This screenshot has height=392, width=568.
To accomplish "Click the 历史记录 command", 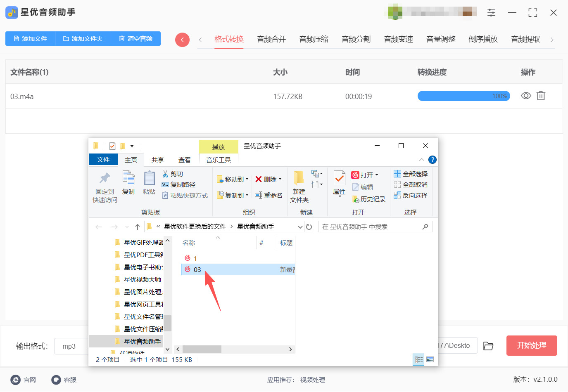I will [368, 199].
